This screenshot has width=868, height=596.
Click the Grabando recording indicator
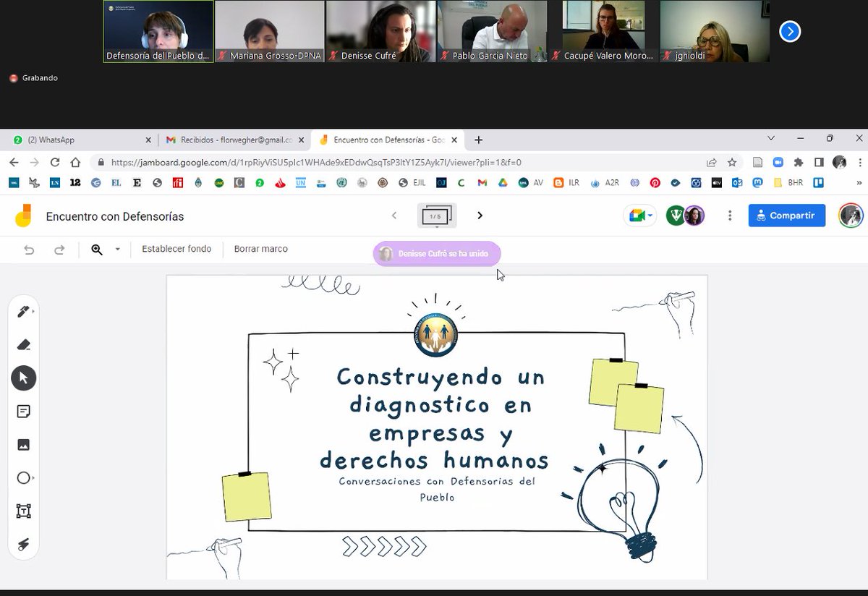coord(34,78)
